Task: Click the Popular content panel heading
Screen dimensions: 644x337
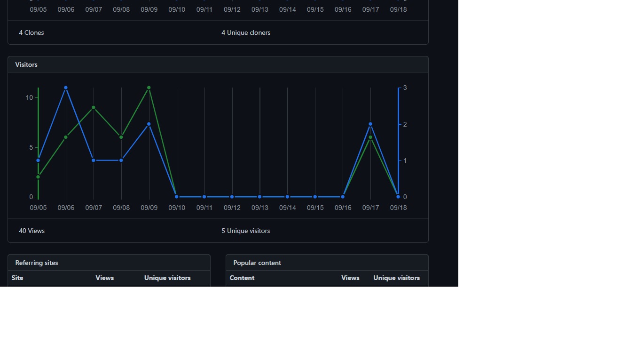Action: pyautogui.click(x=257, y=263)
